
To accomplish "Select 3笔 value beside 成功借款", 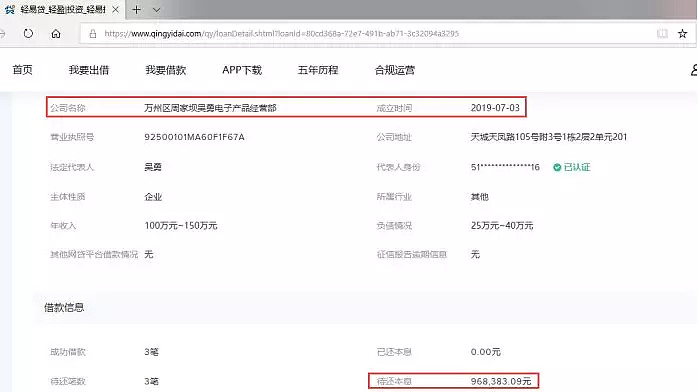I will 151,352.
